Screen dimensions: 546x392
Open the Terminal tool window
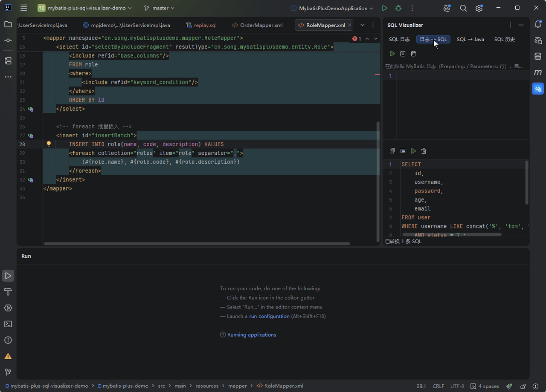point(8,324)
